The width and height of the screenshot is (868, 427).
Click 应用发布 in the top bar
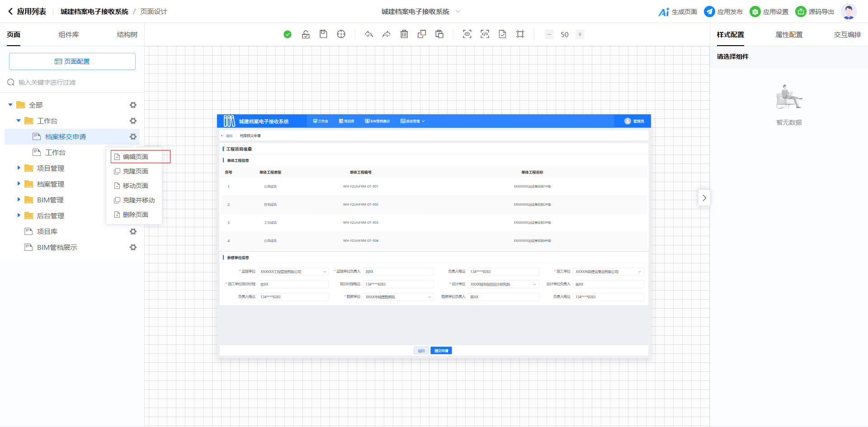pos(723,12)
